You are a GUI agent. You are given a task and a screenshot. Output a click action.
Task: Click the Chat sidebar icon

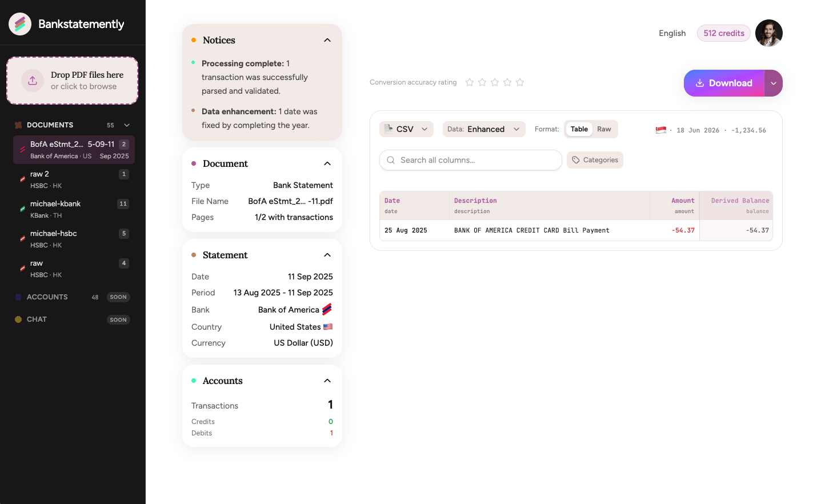[x=18, y=319]
